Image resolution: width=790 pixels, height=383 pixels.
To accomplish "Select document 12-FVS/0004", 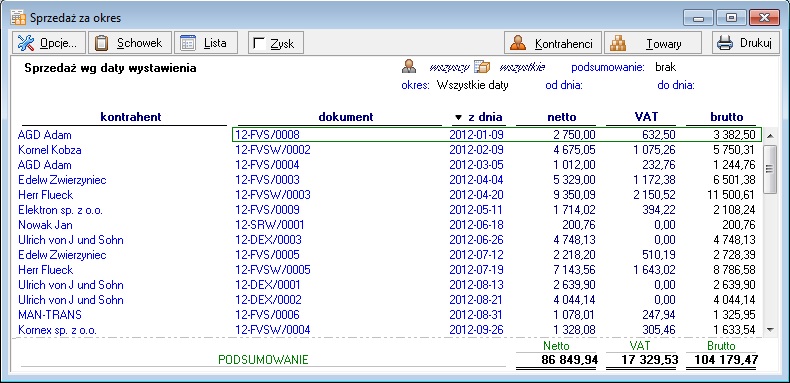I will coord(268,165).
